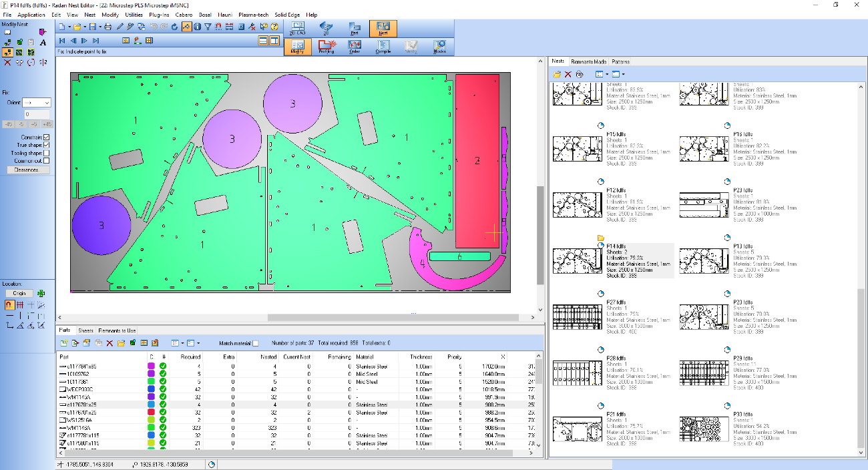Image resolution: width=868 pixels, height=470 pixels.
Task: Toggle the Constrain checkbox
Action: pos(46,137)
